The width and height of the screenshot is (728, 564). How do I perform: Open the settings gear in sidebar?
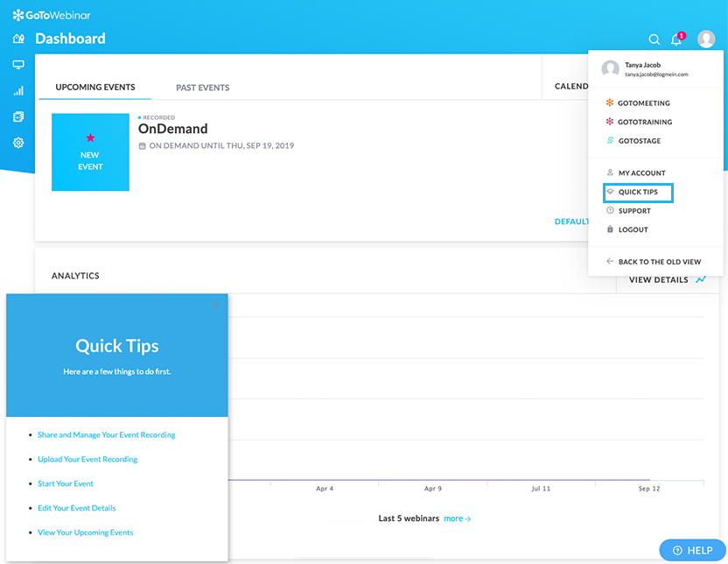(x=18, y=143)
